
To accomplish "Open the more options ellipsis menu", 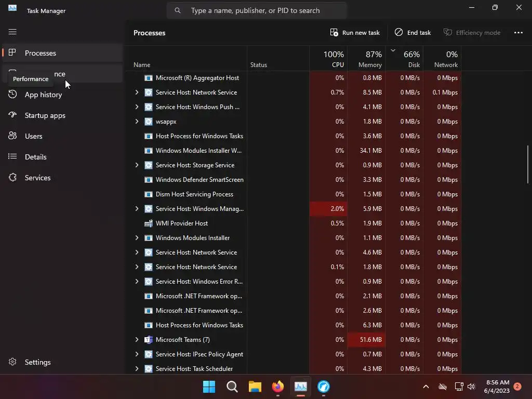I will (x=518, y=33).
